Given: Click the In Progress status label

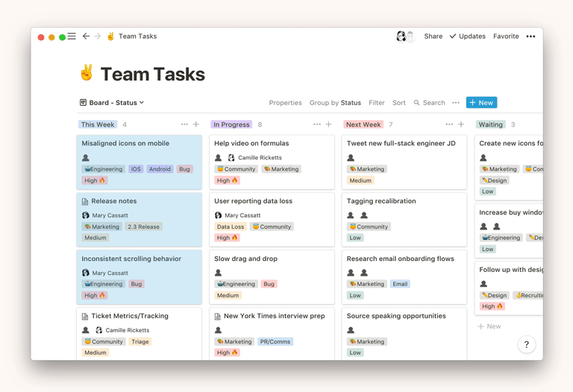Looking at the screenshot, I should (231, 124).
